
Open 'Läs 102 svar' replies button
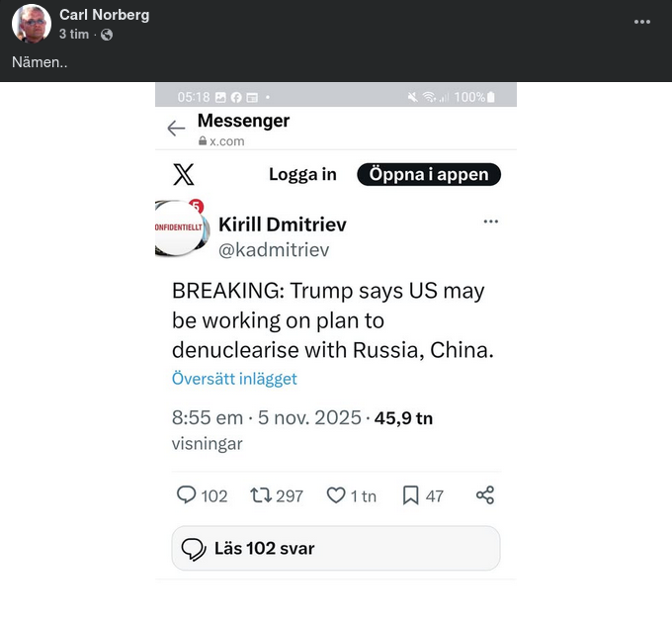[336, 549]
